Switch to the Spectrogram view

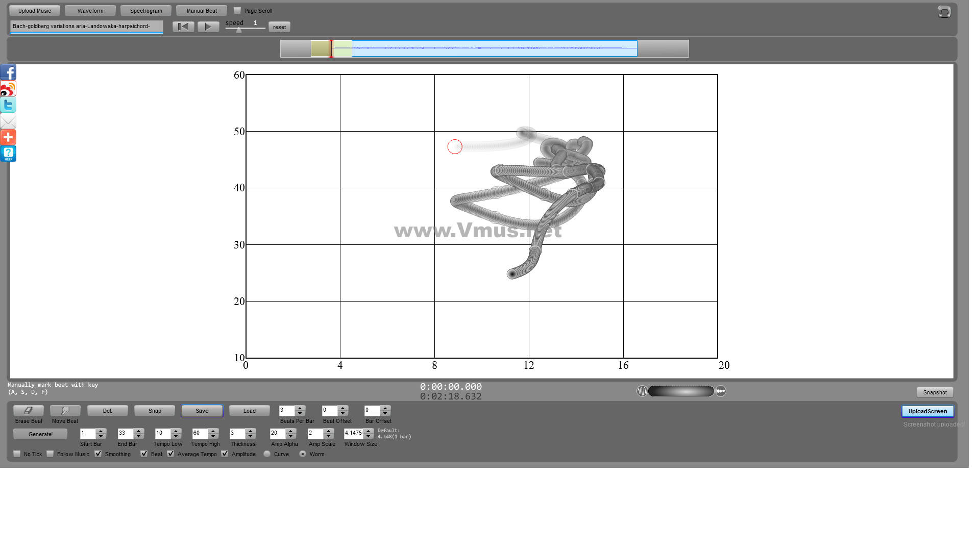coord(146,11)
